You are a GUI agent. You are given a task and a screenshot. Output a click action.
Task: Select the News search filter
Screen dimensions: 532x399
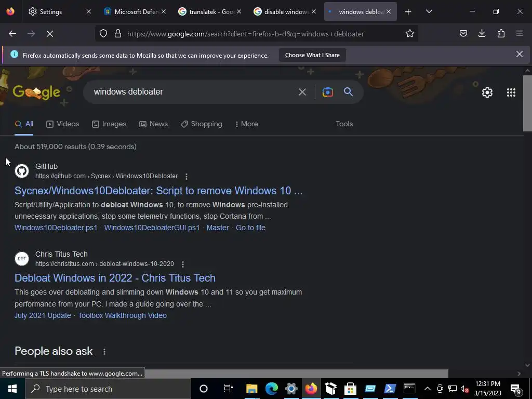pos(154,124)
